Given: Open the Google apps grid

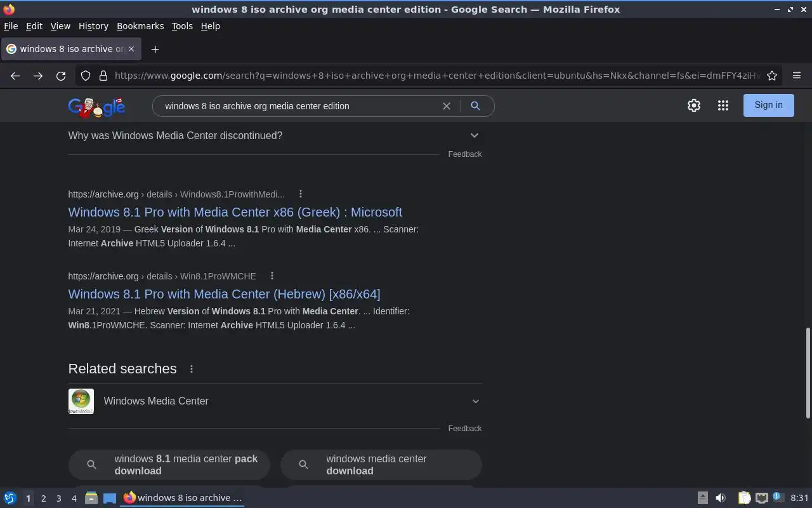Looking at the screenshot, I should (x=723, y=105).
